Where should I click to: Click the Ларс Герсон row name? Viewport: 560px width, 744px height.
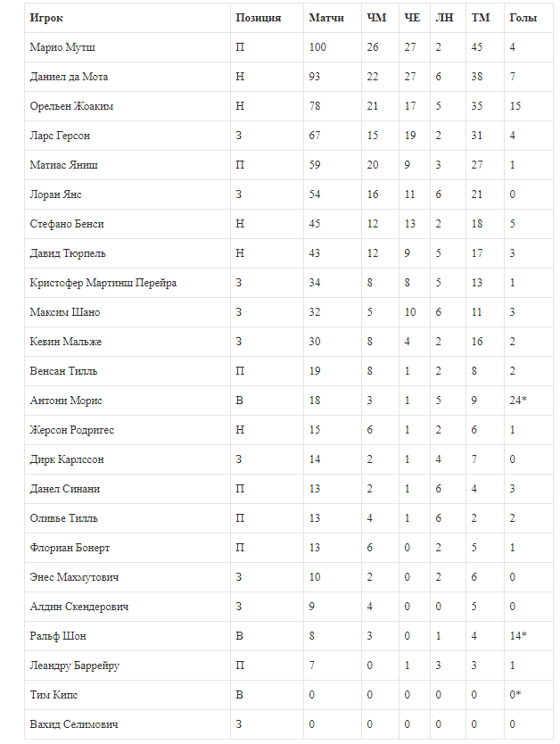[60, 136]
